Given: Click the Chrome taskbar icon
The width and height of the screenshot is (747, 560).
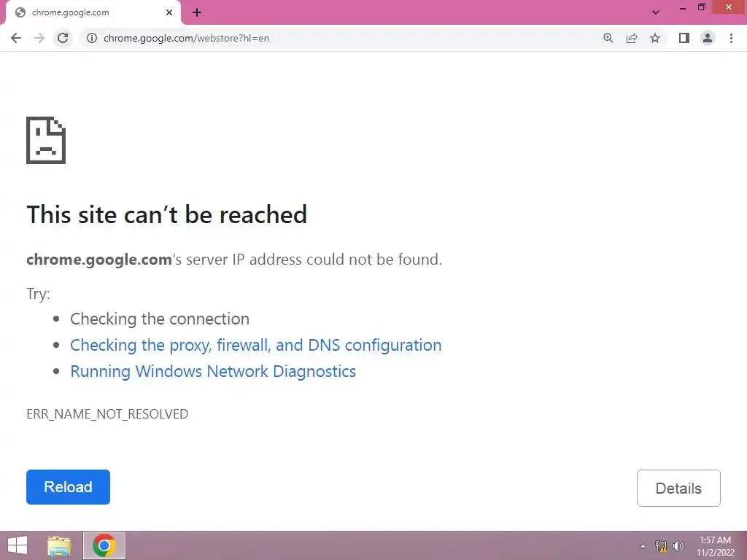Looking at the screenshot, I should (104, 545).
